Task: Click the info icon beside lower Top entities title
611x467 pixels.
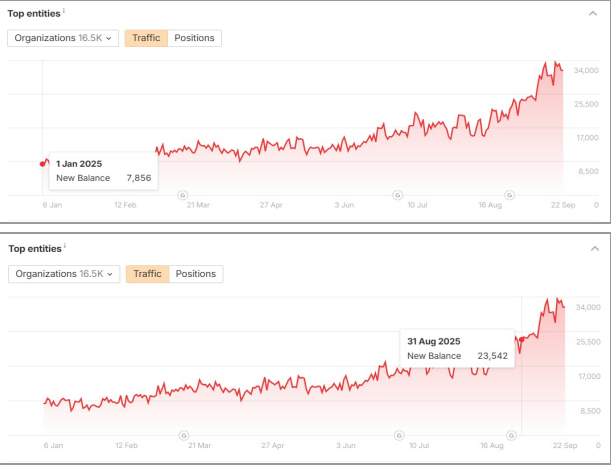Action: coord(64,246)
